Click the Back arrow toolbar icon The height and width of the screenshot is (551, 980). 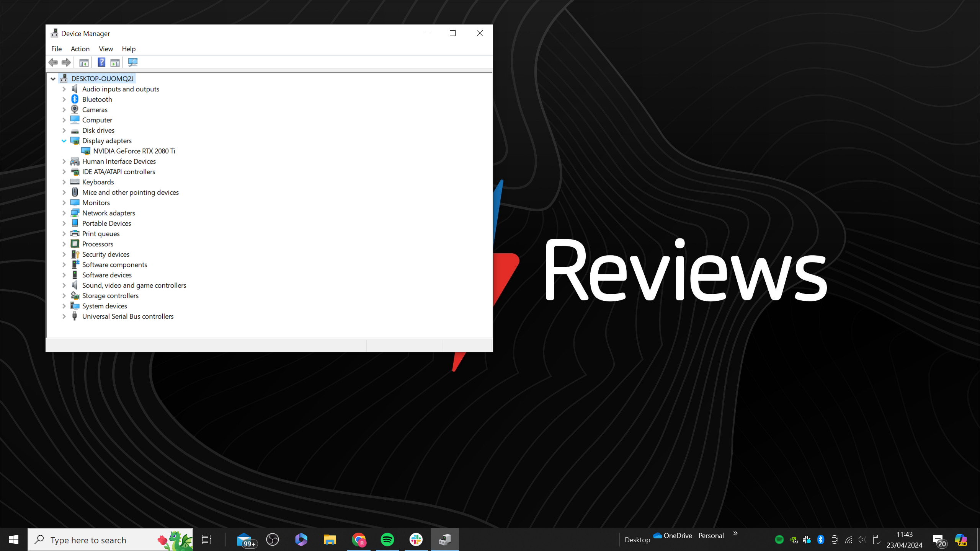[53, 62]
